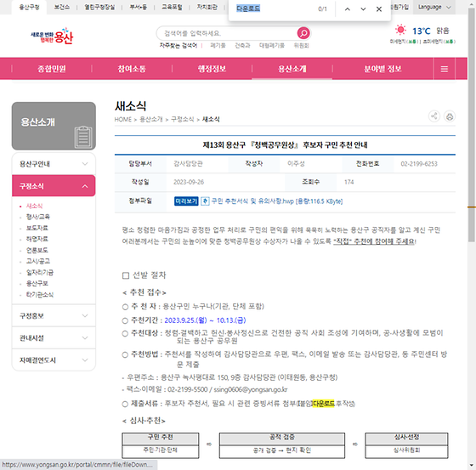This screenshot has height=470, width=476.
Task: Click the department value 감사담당관
Action: click(188, 164)
